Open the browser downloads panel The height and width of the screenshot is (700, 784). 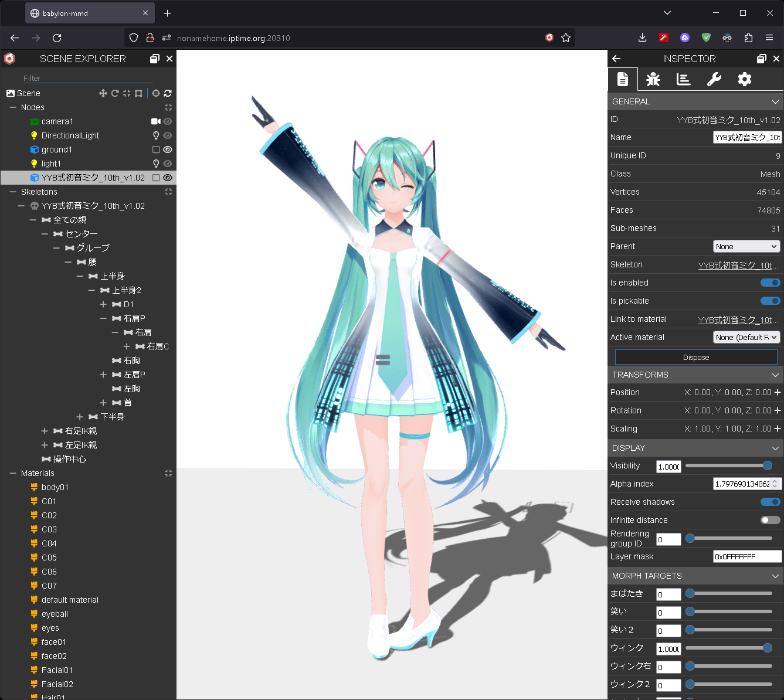(643, 38)
